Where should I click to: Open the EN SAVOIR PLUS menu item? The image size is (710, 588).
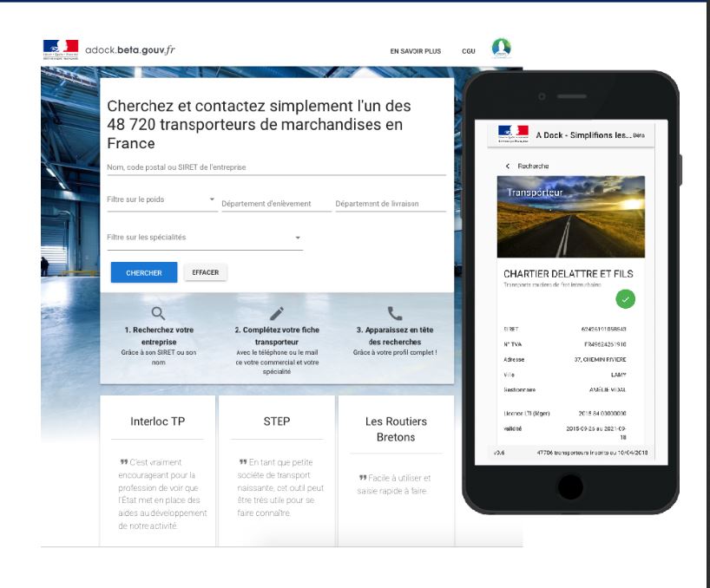point(415,51)
